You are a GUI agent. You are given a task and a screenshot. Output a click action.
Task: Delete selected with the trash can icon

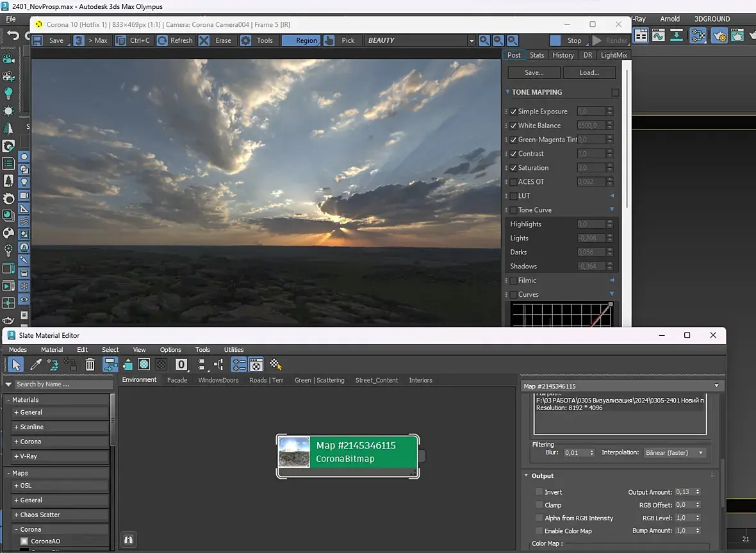[90, 365]
